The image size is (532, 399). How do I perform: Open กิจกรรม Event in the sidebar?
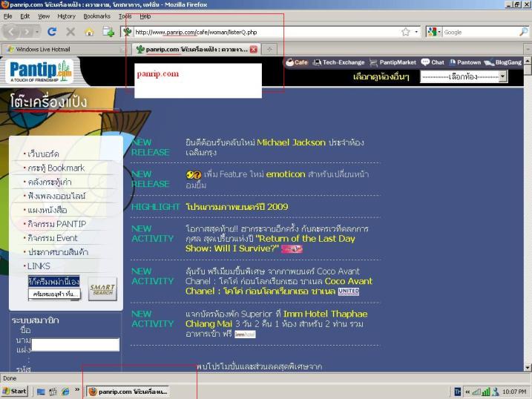[x=52, y=238]
